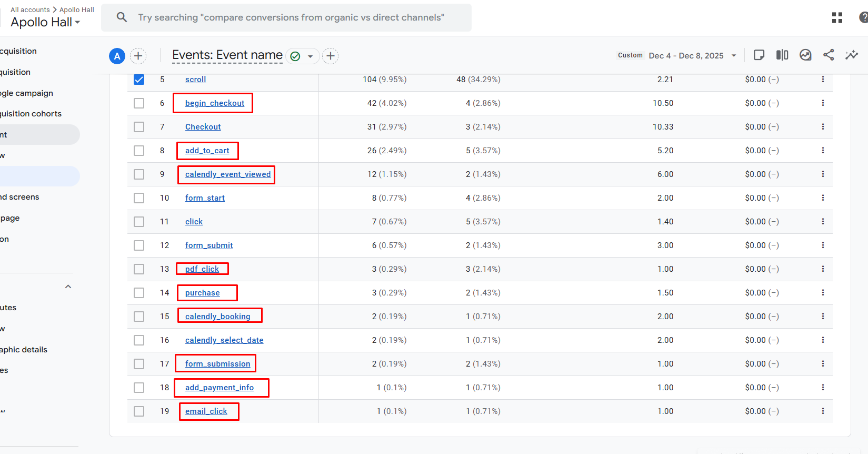Viewport: 868px width, 454px height.
Task: Tick the begin_checkout row checkbox
Action: click(139, 103)
